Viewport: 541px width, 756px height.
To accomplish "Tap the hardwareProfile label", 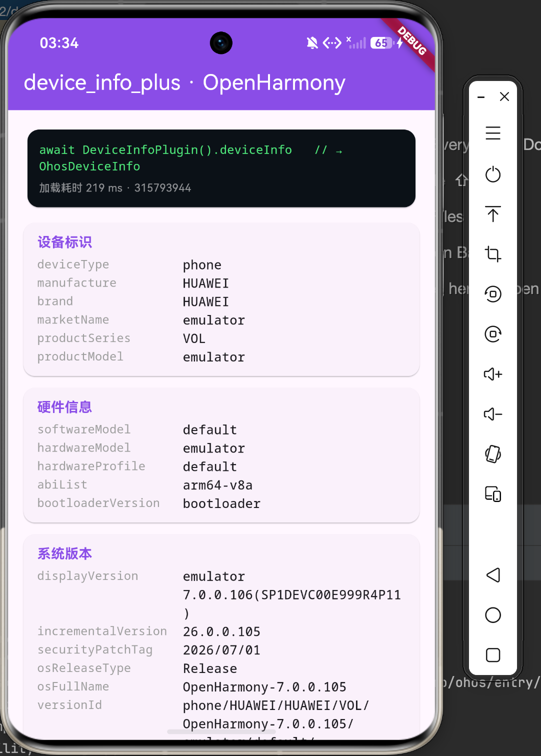I will pos(91,466).
